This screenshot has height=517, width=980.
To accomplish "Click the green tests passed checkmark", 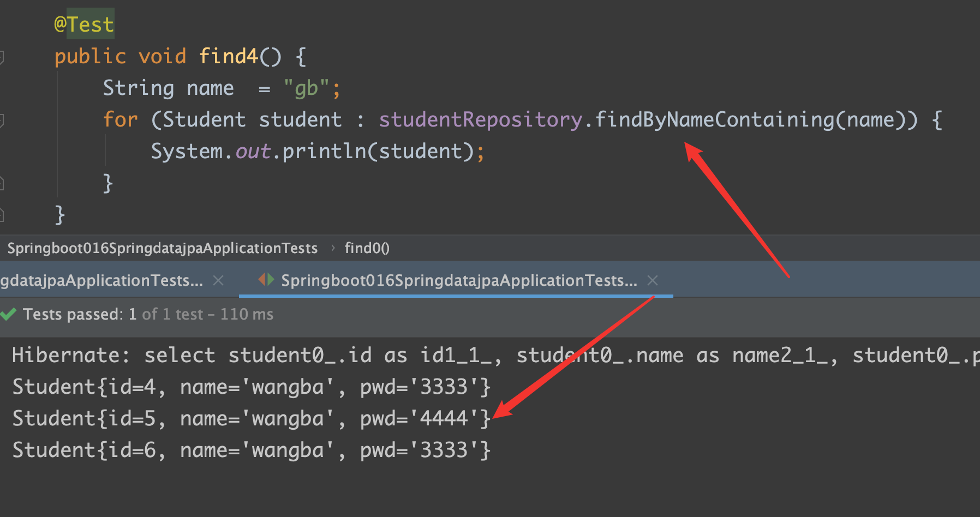I will click(9, 314).
